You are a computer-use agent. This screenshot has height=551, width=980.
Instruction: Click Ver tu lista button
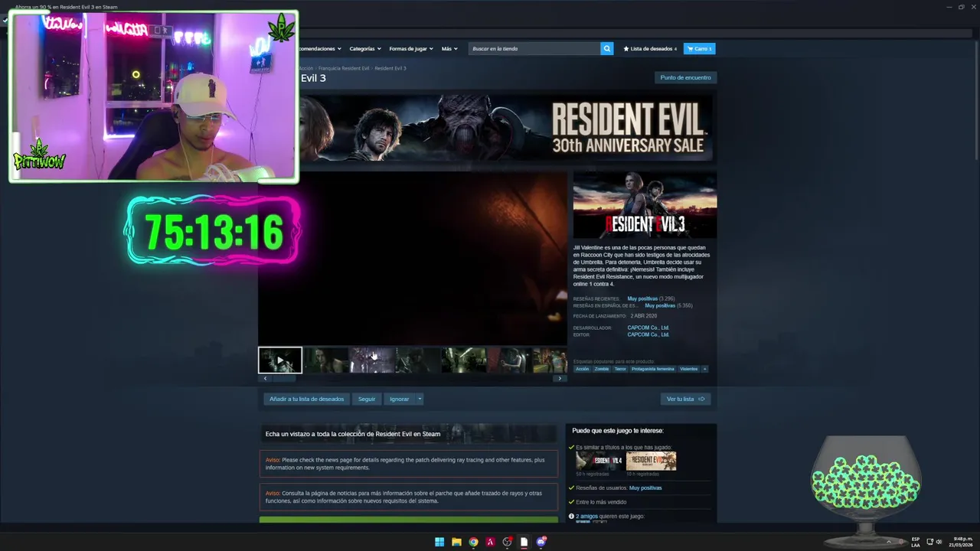685,399
